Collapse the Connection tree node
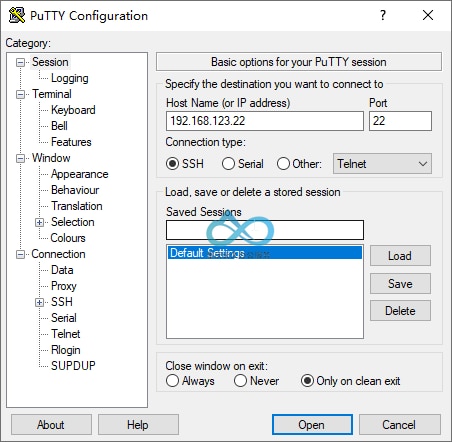The height and width of the screenshot is (442, 452). pos(21,254)
